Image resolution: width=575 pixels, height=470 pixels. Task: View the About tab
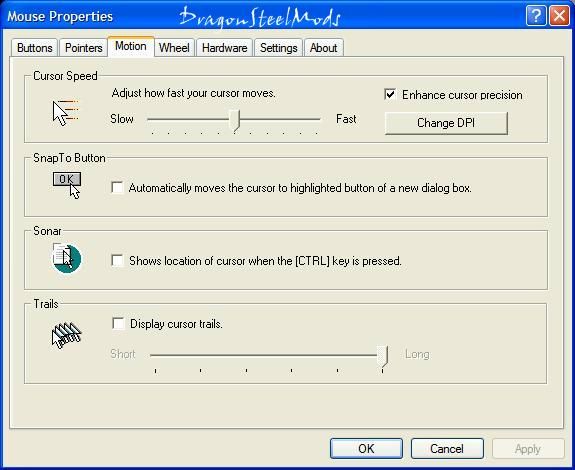tap(323, 48)
